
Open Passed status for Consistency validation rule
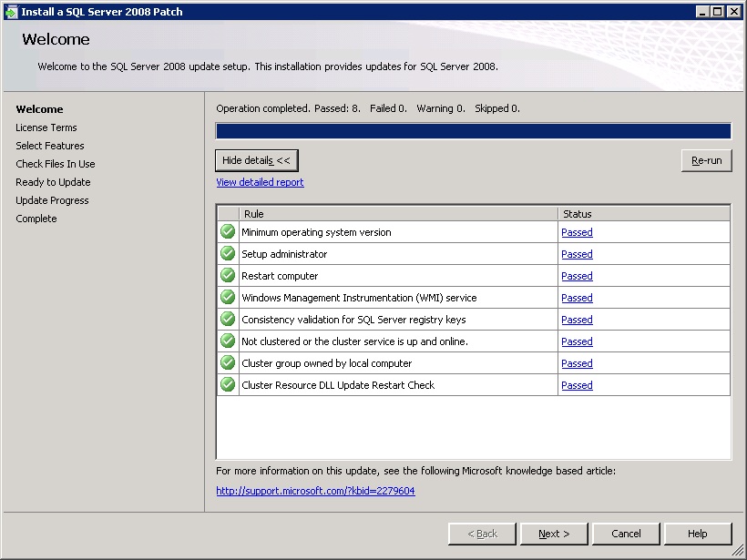click(577, 320)
